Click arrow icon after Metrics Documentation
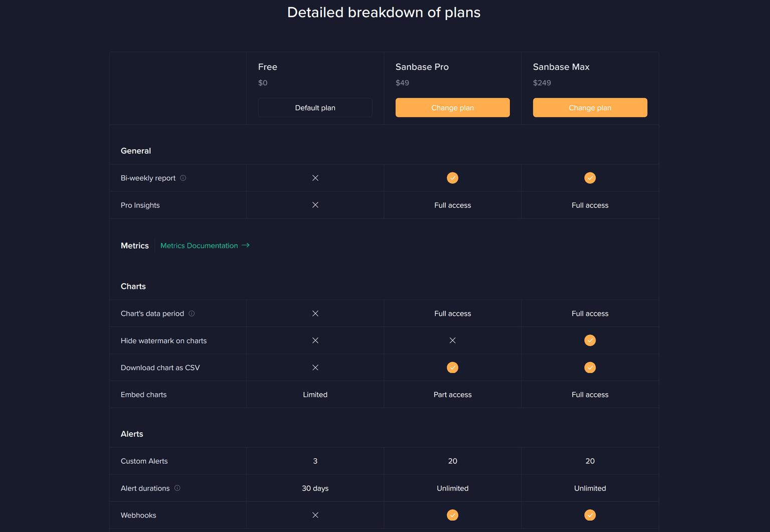The image size is (770, 532). [246, 245]
